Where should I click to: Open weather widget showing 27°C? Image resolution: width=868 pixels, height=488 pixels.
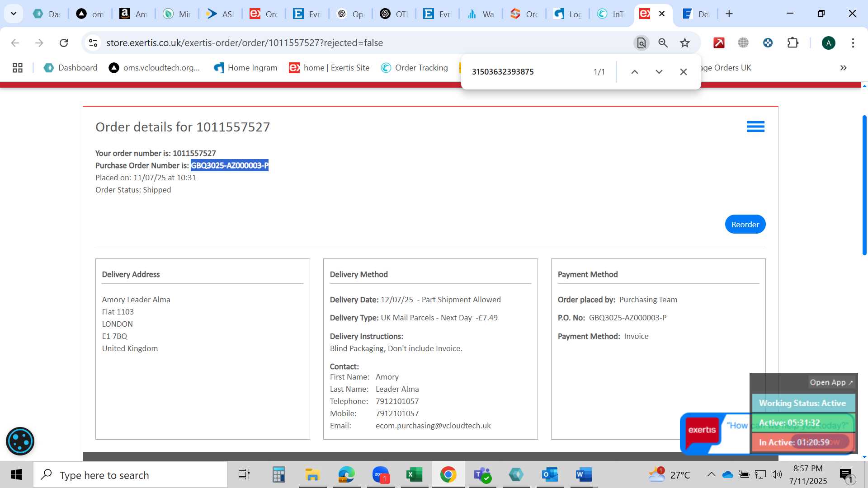pyautogui.click(x=669, y=475)
